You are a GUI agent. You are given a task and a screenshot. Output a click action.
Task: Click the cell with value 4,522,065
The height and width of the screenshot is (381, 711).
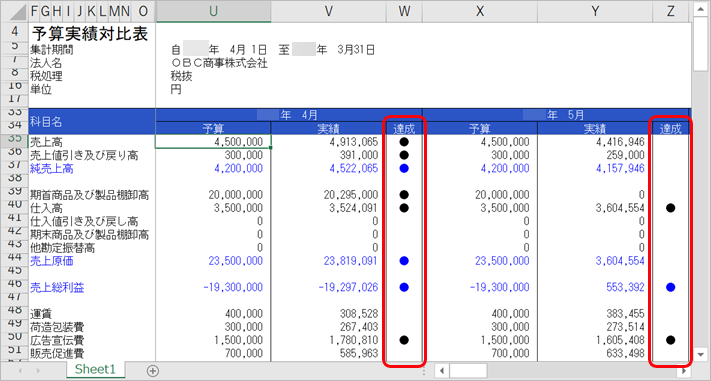(355, 168)
